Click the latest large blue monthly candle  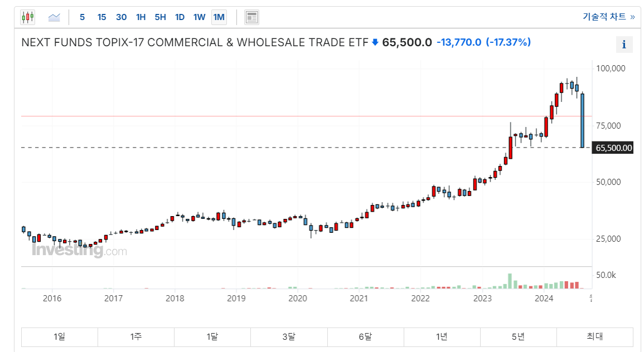coord(582,121)
